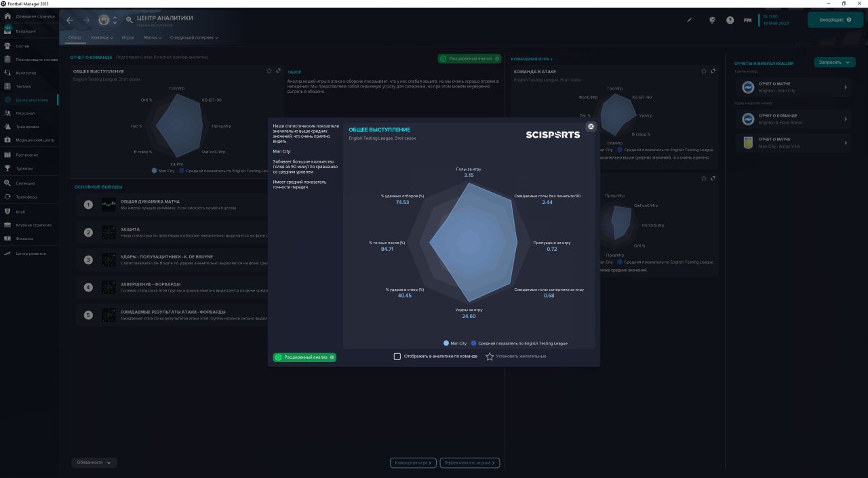Toggle Расширенный анализ in the popup
The height and width of the screenshot is (478, 868).
(x=304, y=357)
